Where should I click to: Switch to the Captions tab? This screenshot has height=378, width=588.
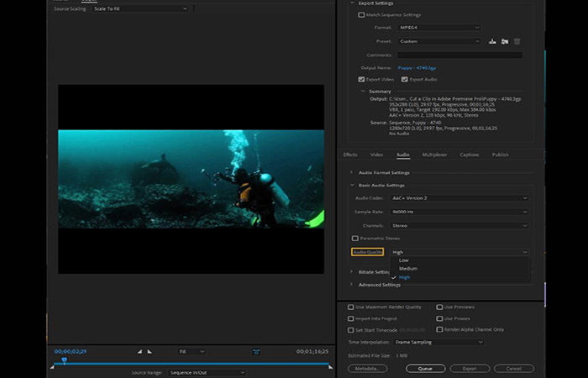[x=470, y=155]
